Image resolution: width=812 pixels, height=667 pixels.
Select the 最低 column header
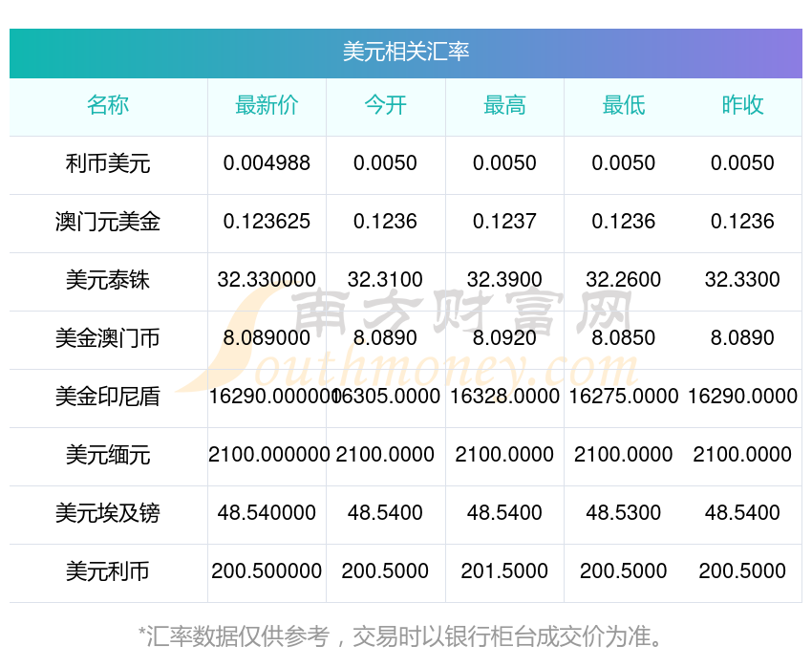pos(624,105)
